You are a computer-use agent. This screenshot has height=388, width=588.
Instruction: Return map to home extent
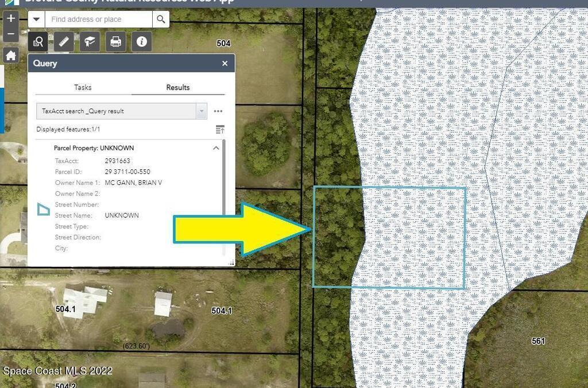pos(11,56)
